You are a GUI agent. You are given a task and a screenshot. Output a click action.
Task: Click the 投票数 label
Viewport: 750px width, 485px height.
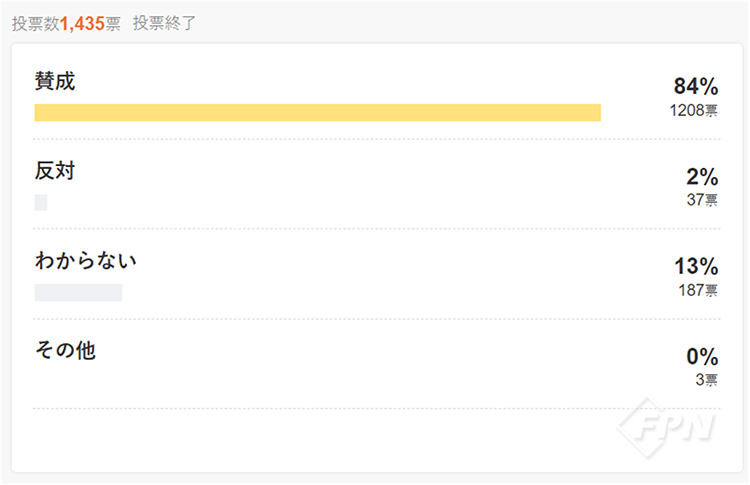tap(36, 23)
